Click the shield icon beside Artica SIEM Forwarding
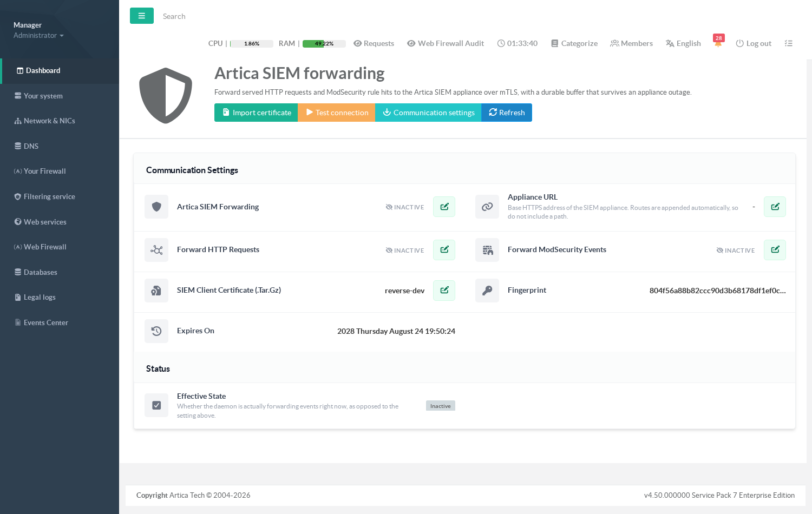 (x=156, y=207)
